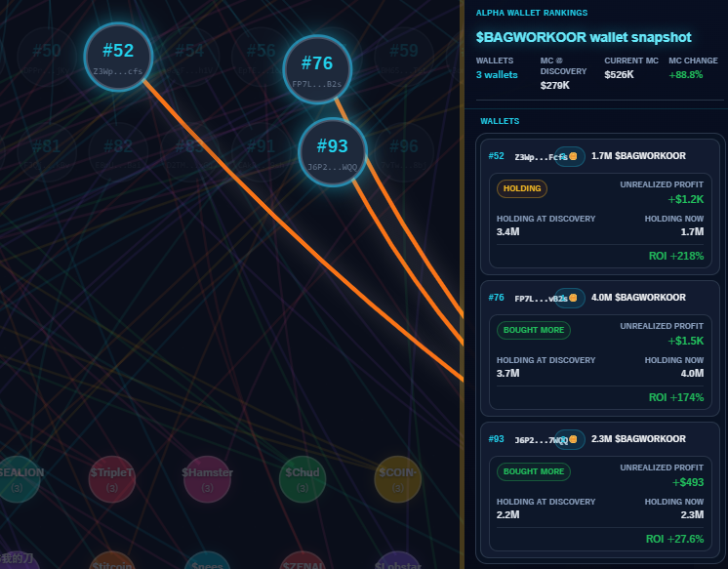
Task: Click the coin badge beside FP7L...vB2s
Action: coord(570,299)
